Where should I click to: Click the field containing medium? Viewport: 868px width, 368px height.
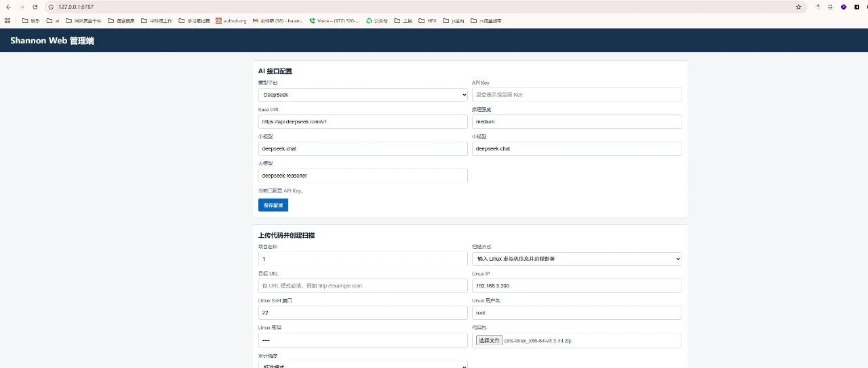coord(576,121)
